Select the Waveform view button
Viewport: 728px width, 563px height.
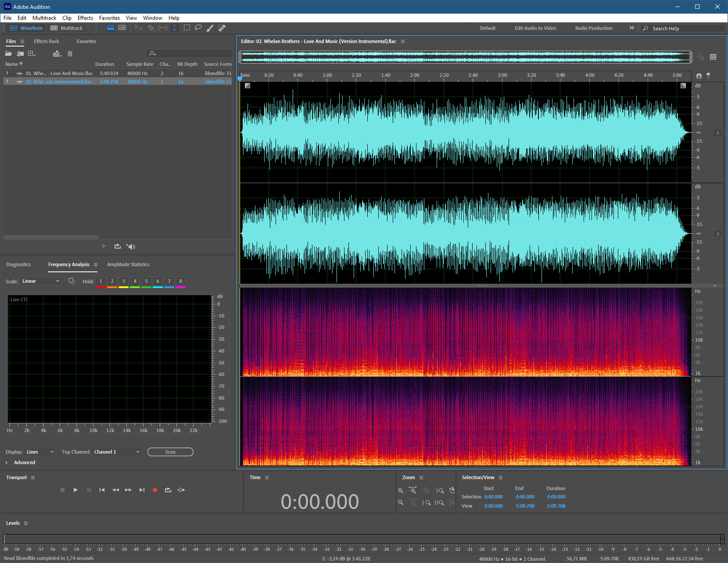[x=26, y=28]
